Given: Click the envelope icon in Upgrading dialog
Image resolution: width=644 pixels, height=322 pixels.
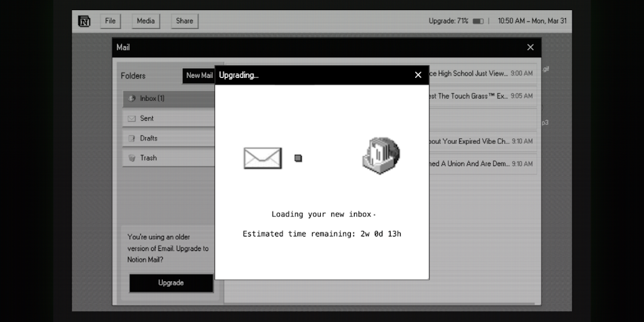Looking at the screenshot, I should tap(262, 158).
